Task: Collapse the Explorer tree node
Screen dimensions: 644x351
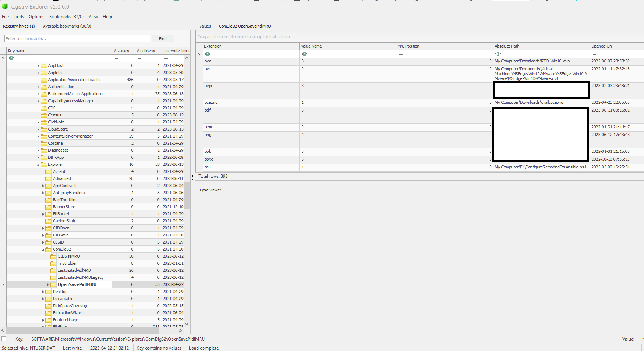Action: click(x=38, y=164)
